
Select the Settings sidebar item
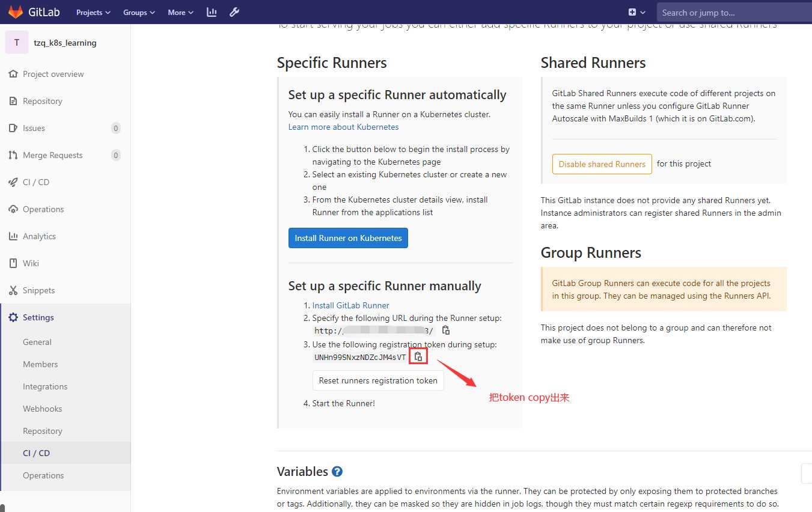tap(65, 317)
